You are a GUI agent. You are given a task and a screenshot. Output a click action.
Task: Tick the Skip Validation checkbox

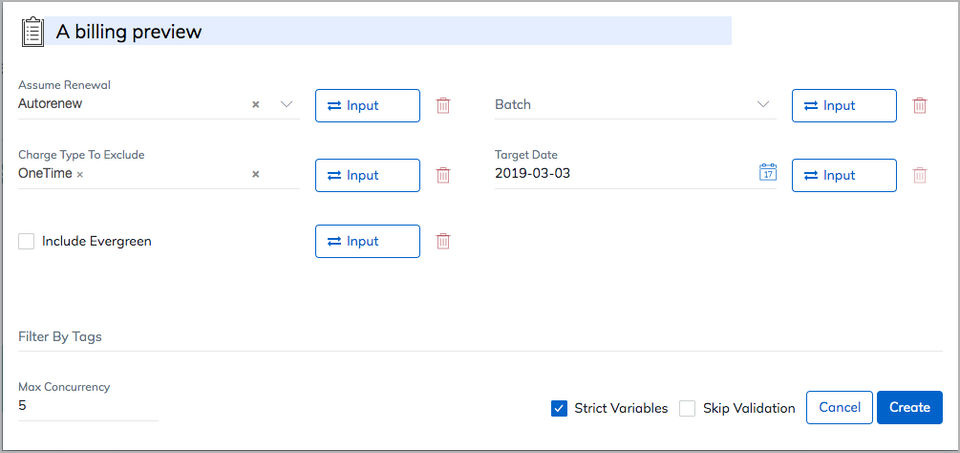point(687,408)
